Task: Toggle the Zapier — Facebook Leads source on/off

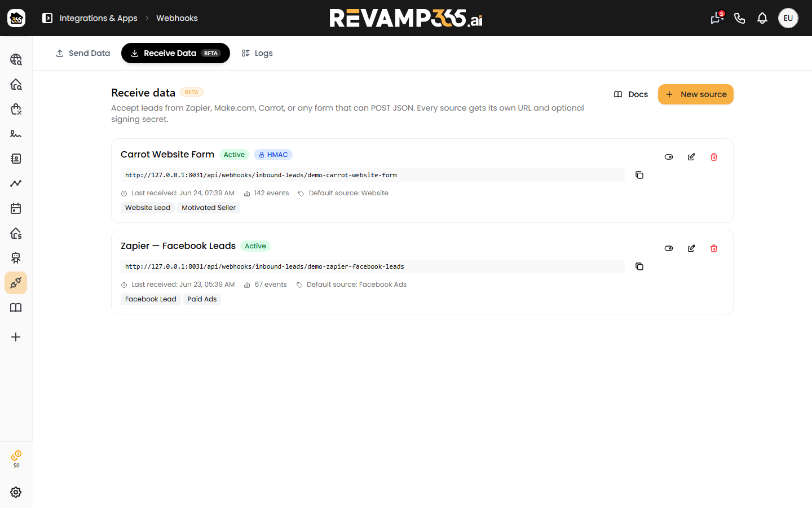Action: coord(669,248)
